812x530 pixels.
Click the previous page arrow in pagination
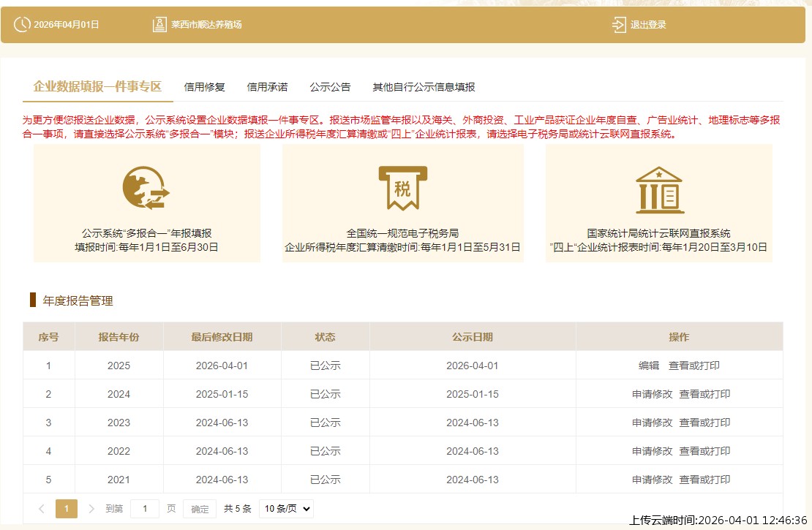pyautogui.click(x=41, y=508)
